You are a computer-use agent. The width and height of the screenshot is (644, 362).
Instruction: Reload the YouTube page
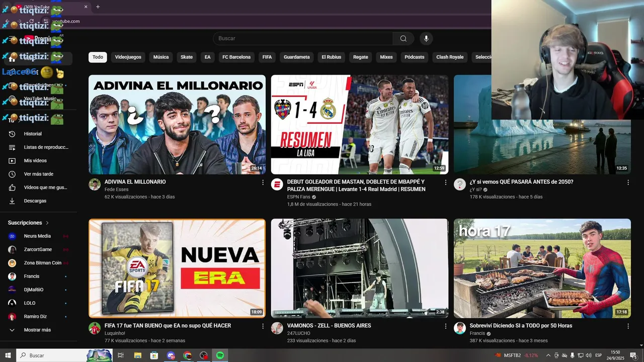[x=32, y=21]
